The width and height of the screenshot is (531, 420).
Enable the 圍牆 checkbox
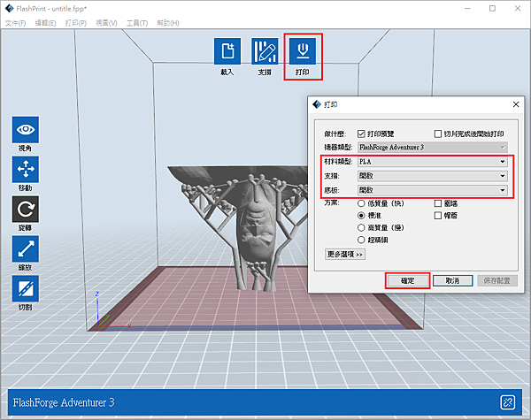point(438,203)
